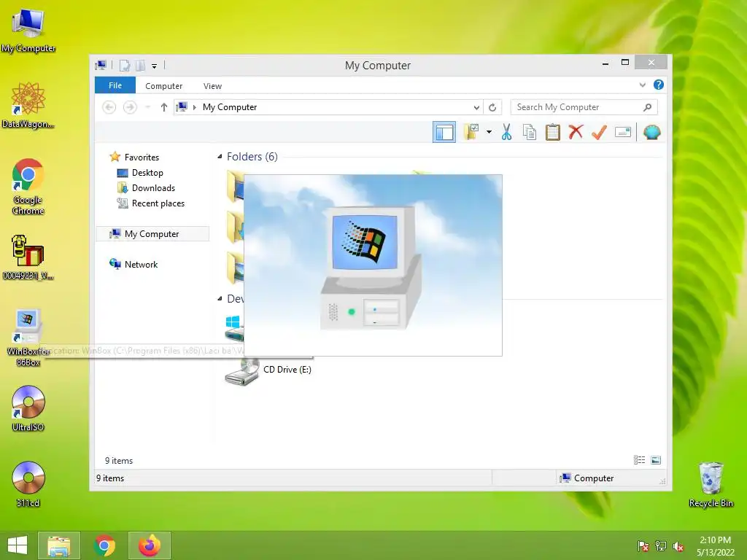Select the CD Drive (E:) item
This screenshot has height=560, width=747.
click(268, 371)
